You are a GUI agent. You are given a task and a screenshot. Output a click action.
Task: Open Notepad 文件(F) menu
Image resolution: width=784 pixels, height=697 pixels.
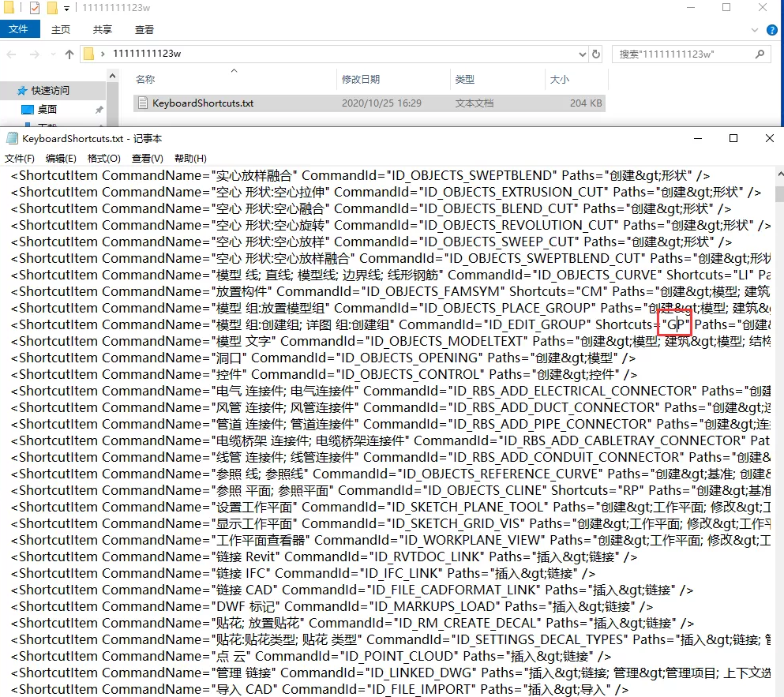tap(20, 159)
